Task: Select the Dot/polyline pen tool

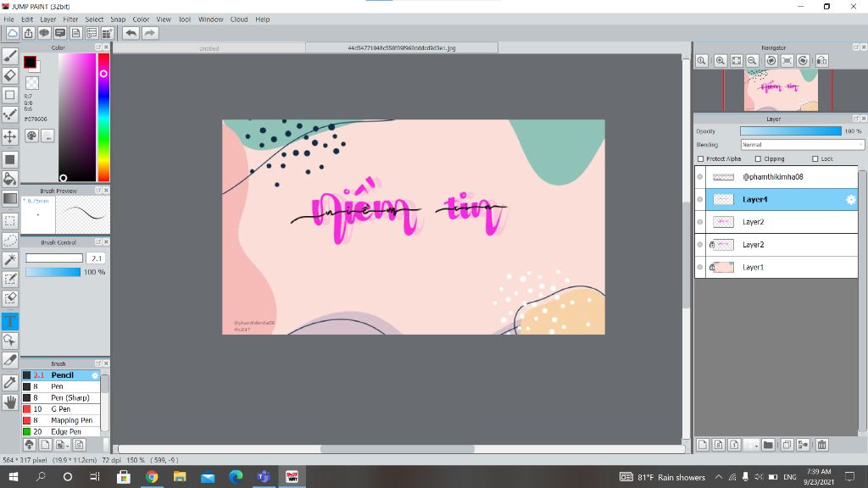Action: coord(10,114)
